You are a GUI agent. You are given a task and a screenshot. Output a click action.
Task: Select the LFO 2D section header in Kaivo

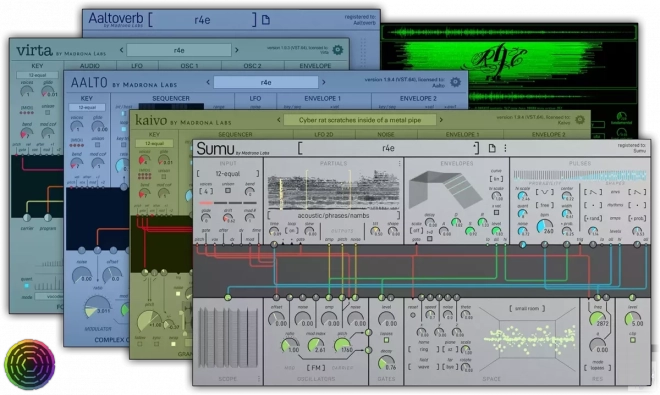[323, 135]
